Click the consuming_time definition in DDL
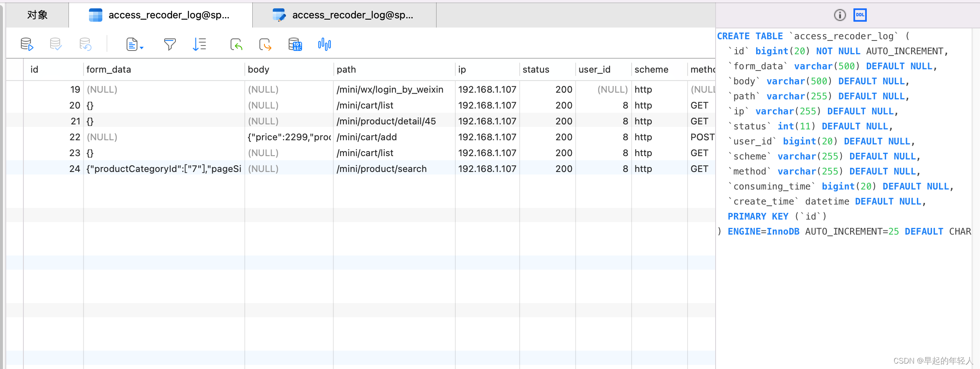This screenshot has height=369, width=980. (x=841, y=186)
